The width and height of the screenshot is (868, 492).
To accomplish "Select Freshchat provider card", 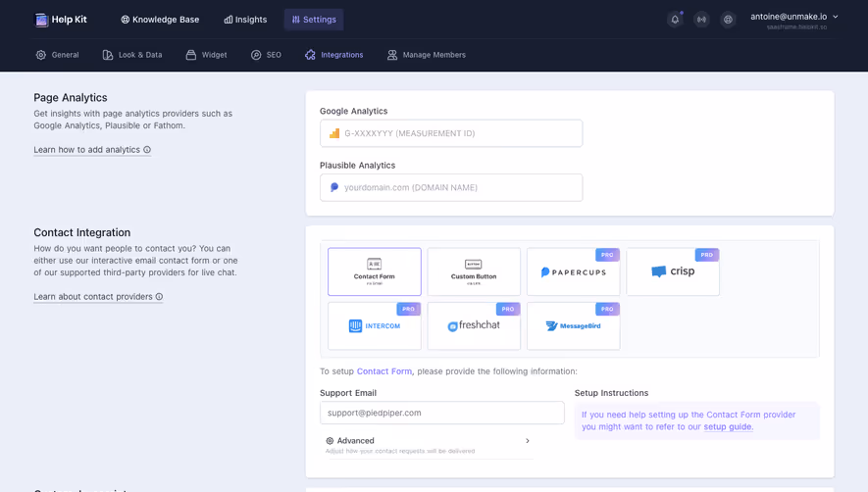I will coord(474,326).
